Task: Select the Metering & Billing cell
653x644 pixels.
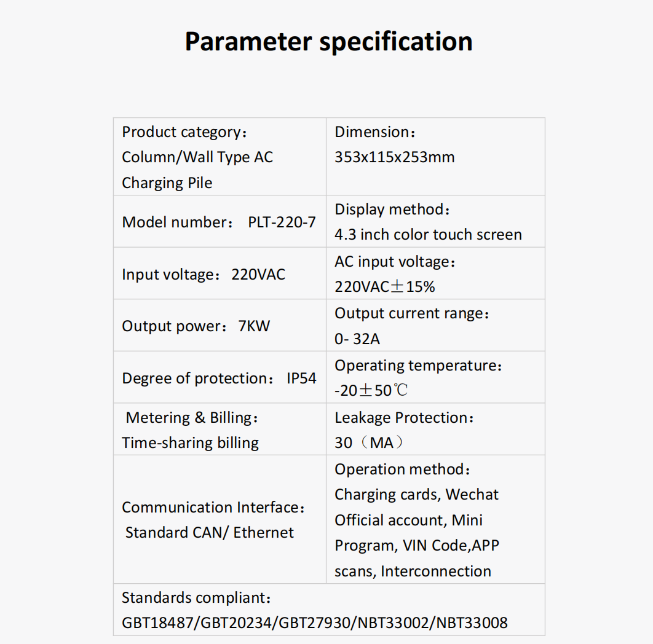Action: [220, 429]
